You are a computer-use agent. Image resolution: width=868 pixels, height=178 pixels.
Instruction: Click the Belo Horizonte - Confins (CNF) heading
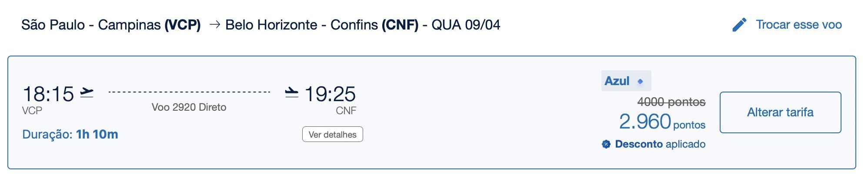coord(322,25)
